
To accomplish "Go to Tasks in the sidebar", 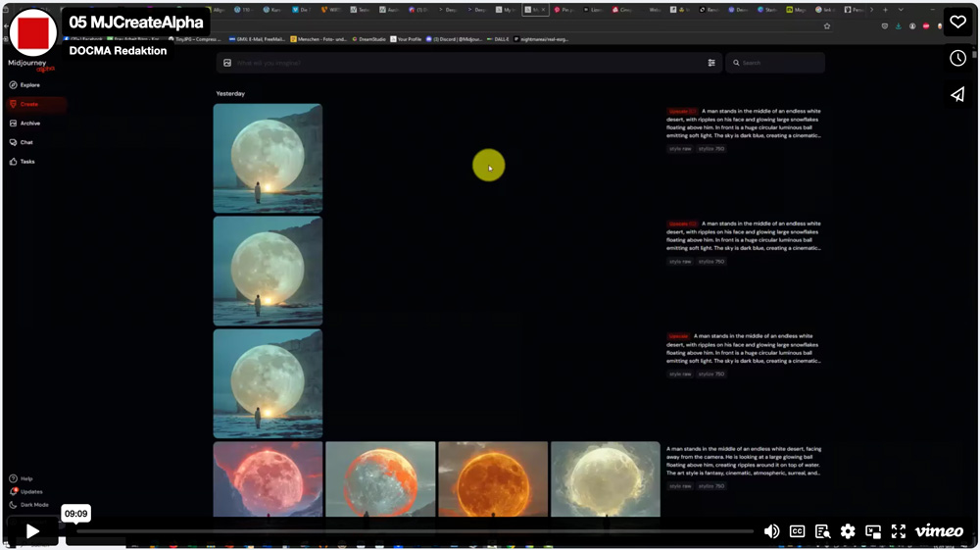I will click(x=27, y=162).
